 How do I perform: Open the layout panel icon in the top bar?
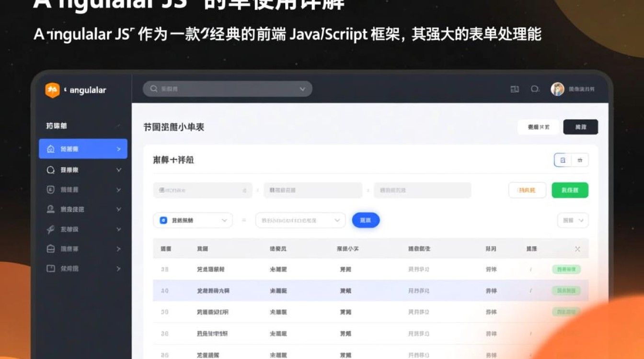[x=515, y=89]
